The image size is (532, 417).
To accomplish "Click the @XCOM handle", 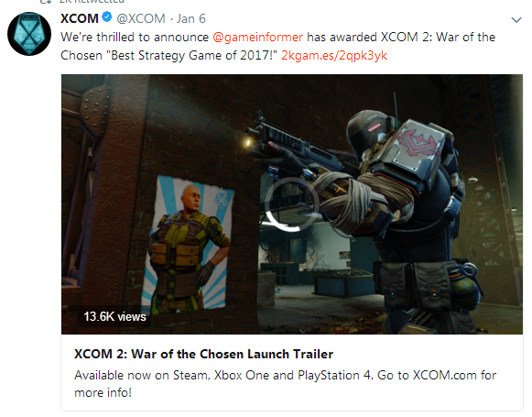I will (x=141, y=18).
